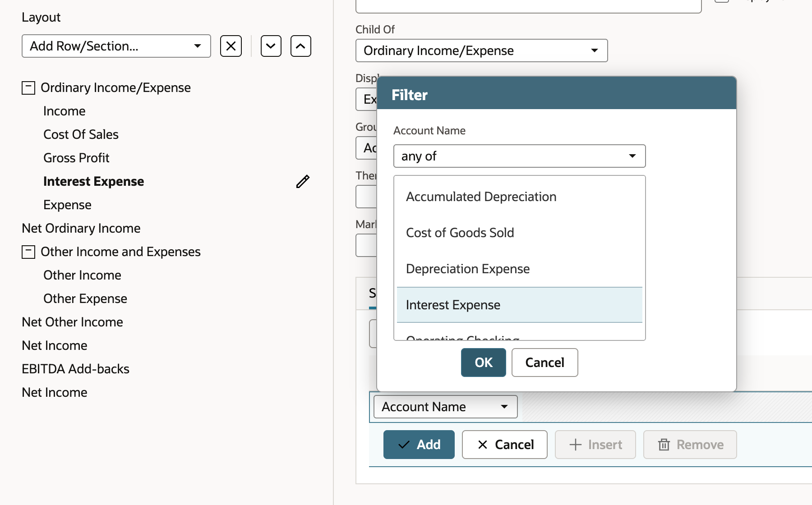Click the disabled Insert button
Image resolution: width=812 pixels, height=505 pixels.
[595, 445]
